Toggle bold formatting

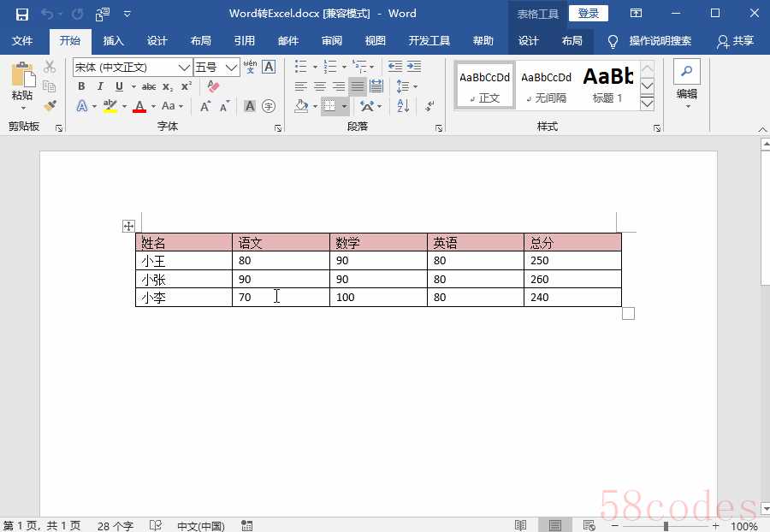(x=81, y=86)
